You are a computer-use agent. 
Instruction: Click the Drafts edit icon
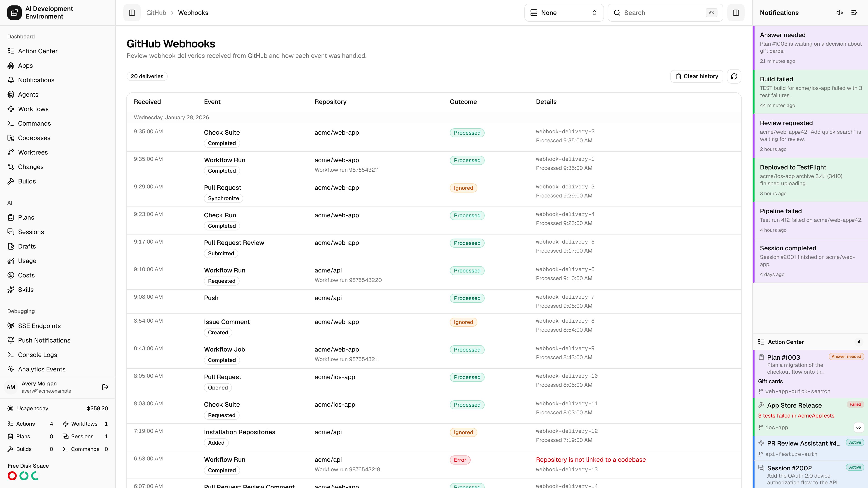[11, 246]
